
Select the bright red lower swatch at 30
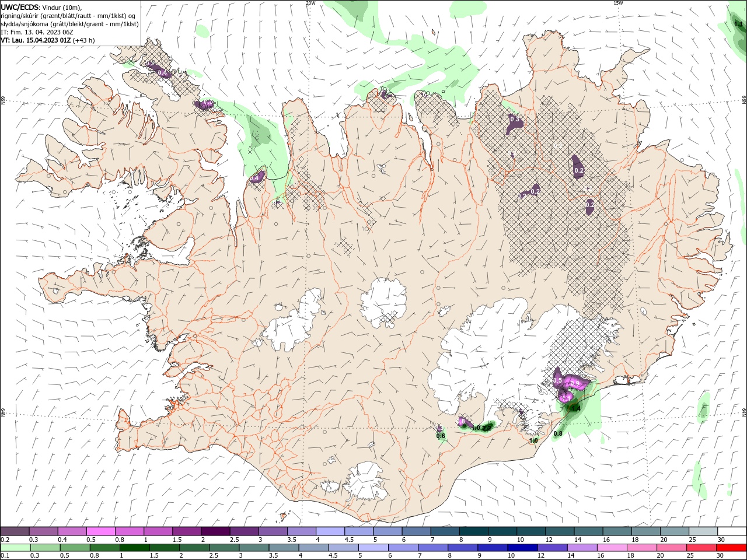pos(732,547)
